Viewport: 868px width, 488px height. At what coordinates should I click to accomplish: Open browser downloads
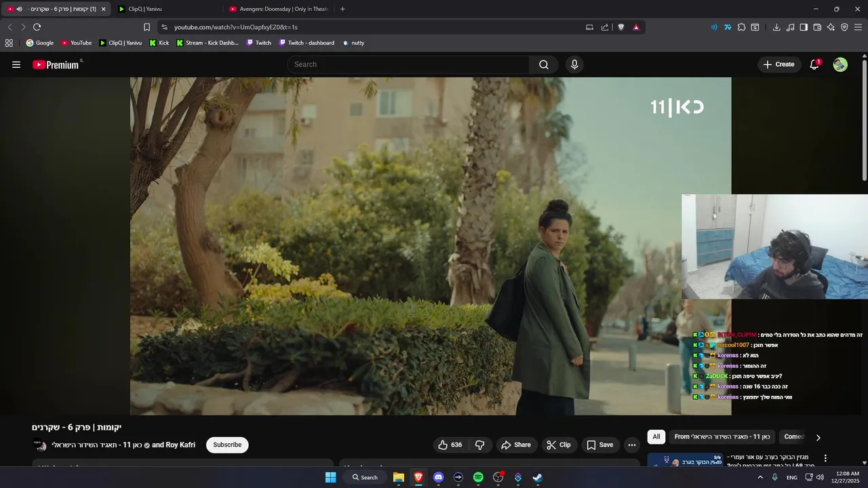point(776,27)
